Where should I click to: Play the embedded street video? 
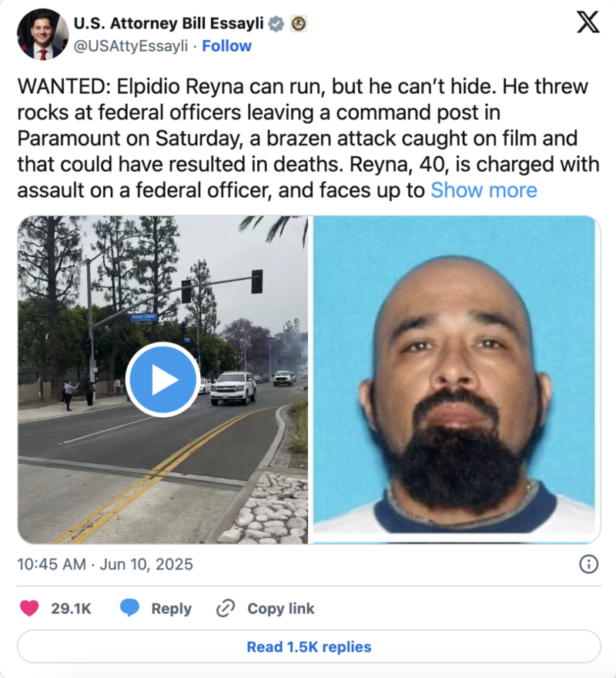[162, 379]
